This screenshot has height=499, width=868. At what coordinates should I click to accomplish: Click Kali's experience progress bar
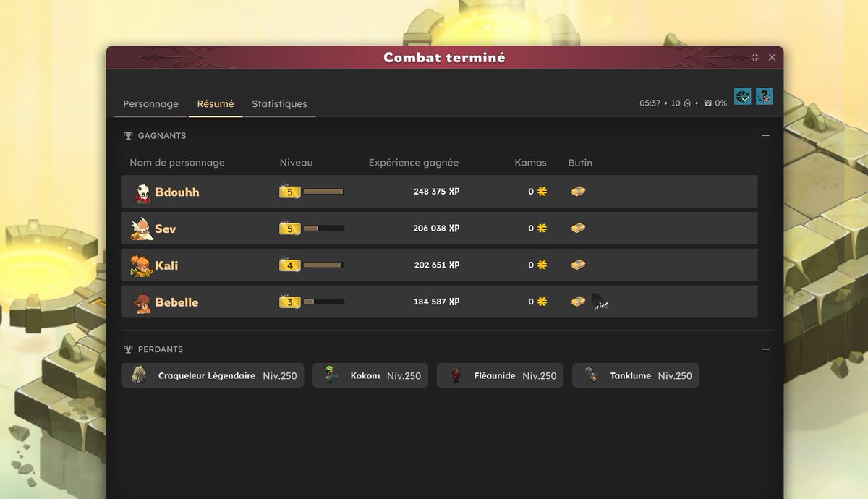[323, 265]
